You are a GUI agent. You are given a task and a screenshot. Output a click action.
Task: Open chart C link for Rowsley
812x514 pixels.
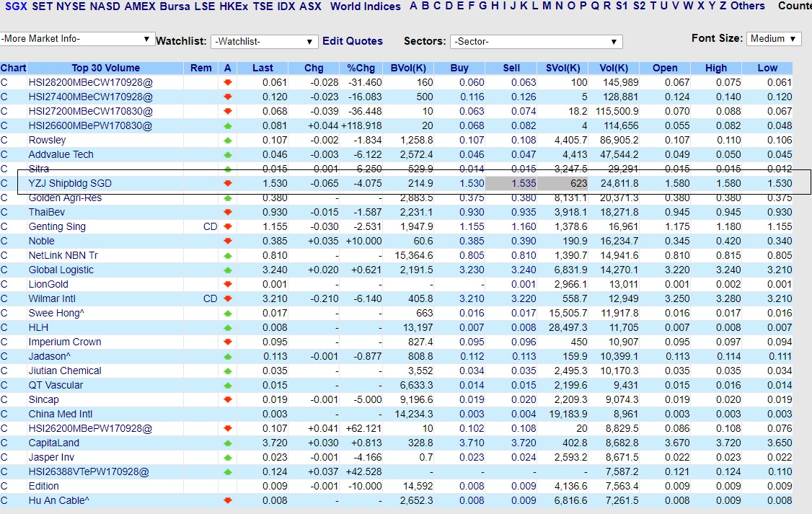(4, 141)
